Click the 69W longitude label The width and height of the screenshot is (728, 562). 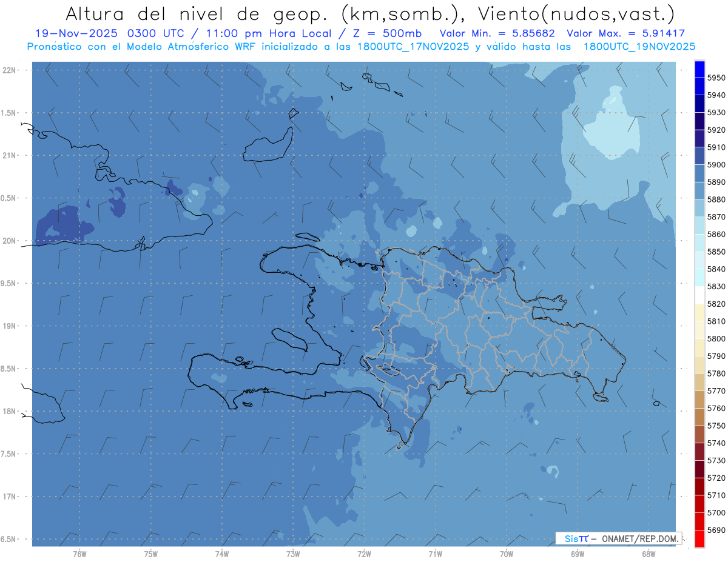578,554
